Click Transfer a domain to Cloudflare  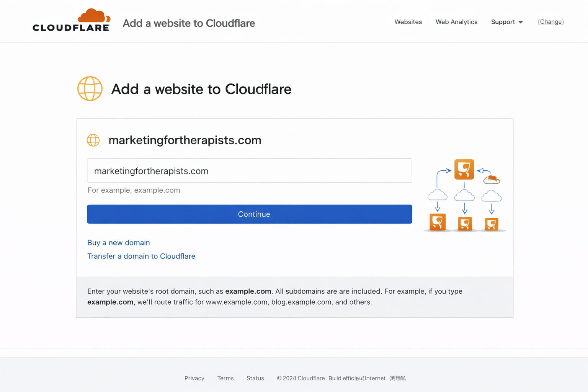click(x=141, y=256)
